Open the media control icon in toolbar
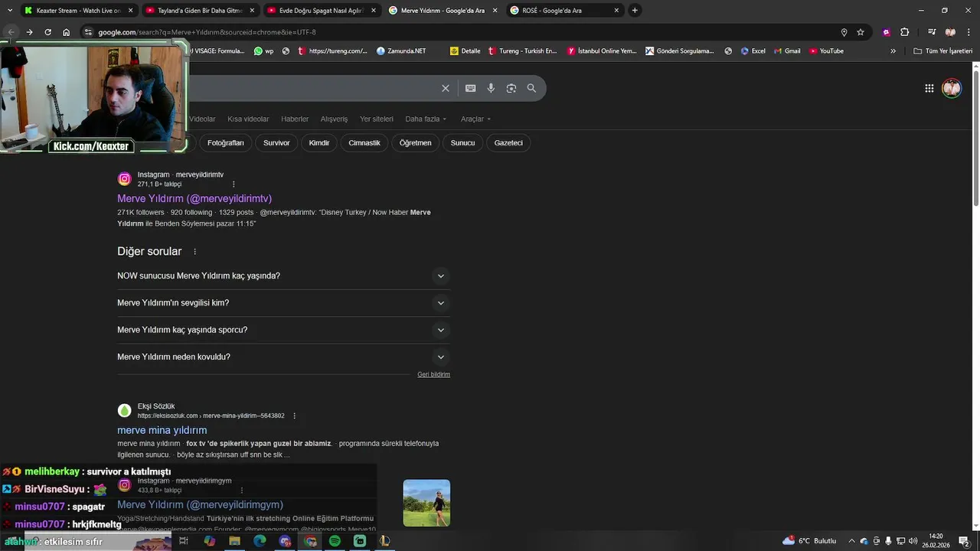This screenshot has height=551, width=980. pyautogui.click(x=932, y=32)
